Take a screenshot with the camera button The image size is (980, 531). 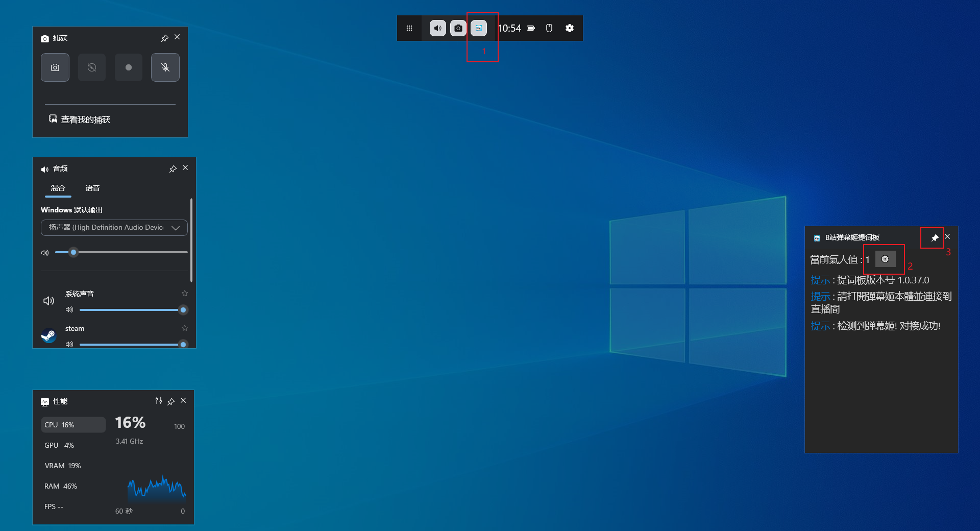[x=55, y=67]
